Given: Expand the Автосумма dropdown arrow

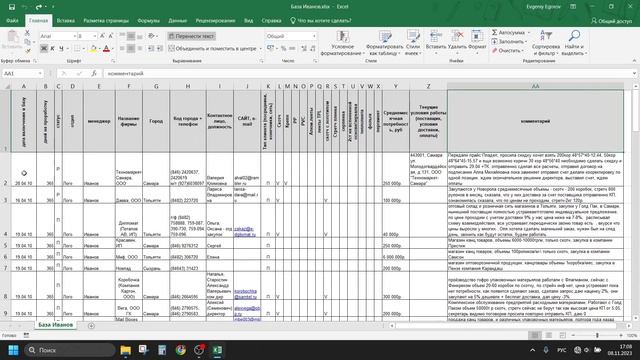Looking at the screenshot, I should (x=529, y=33).
